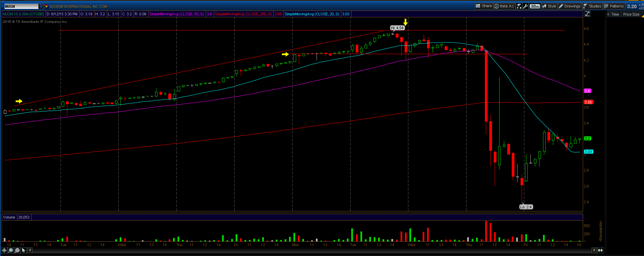
Task: Click the Mon label on time axis
Action: coord(295,245)
